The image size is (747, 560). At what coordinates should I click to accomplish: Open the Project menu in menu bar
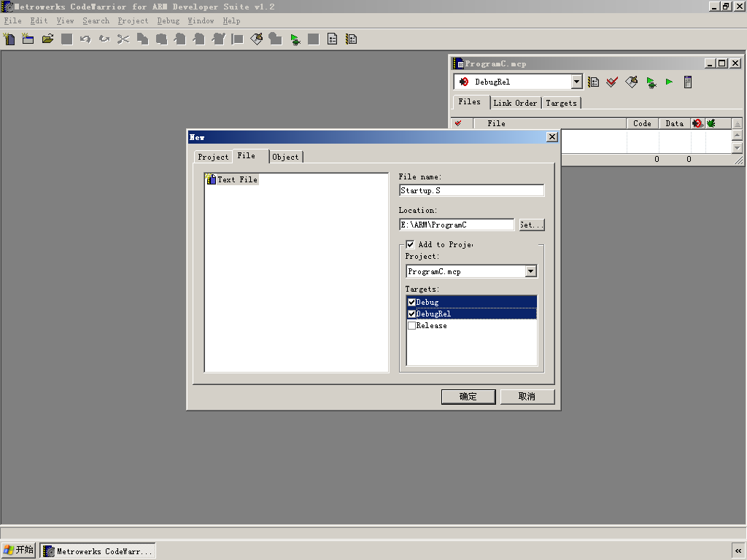pos(133,21)
